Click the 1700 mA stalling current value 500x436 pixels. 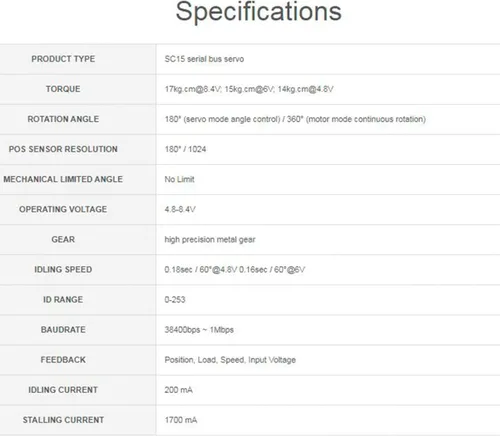click(181, 420)
